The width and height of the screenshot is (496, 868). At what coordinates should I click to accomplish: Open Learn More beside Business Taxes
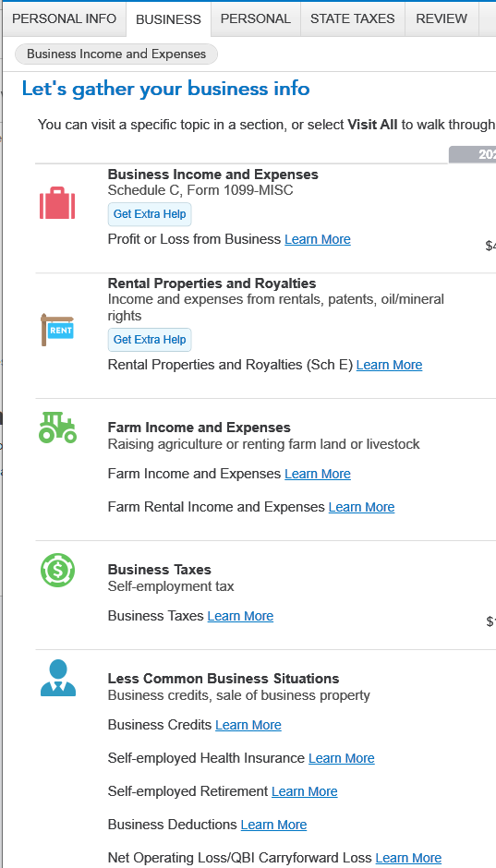pyautogui.click(x=240, y=616)
